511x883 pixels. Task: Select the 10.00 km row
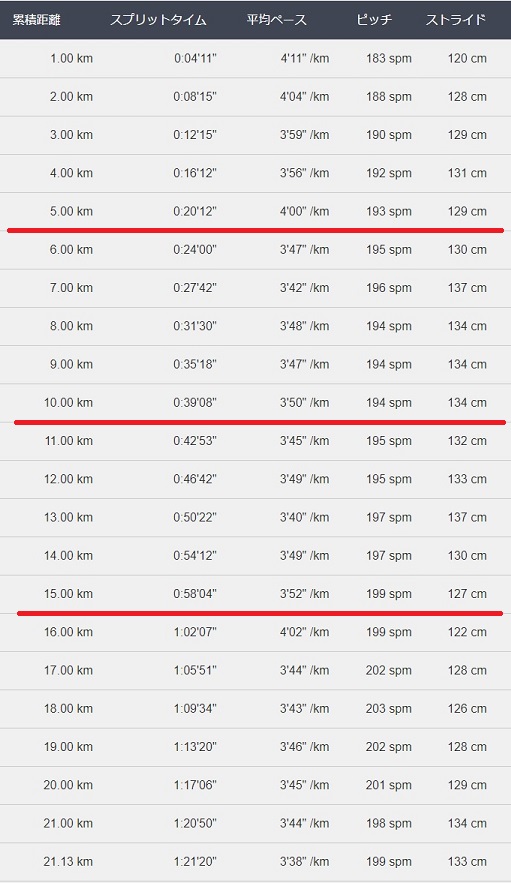pyautogui.click(x=255, y=403)
